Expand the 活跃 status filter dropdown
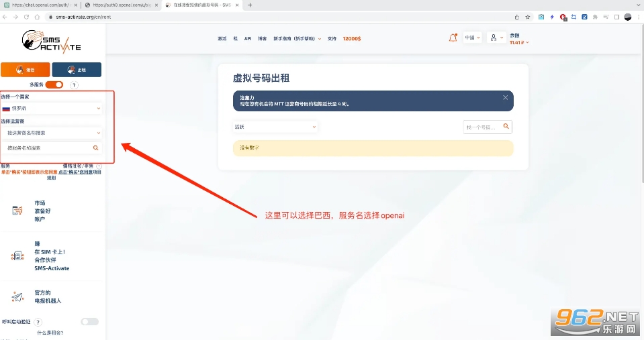This screenshot has height=340, width=644. [275, 126]
